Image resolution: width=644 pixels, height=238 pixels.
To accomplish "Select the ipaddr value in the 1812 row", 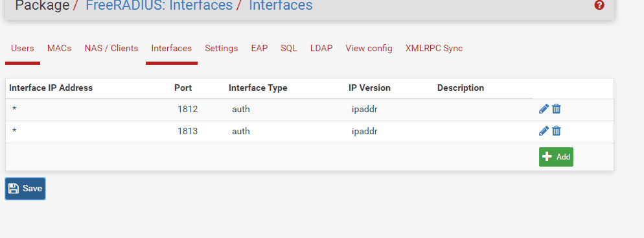I will (x=365, y=110).
